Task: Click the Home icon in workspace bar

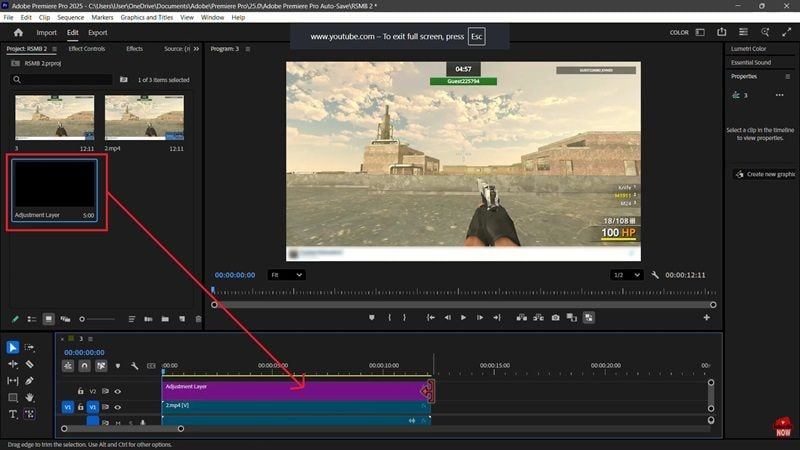Action: 18,32
